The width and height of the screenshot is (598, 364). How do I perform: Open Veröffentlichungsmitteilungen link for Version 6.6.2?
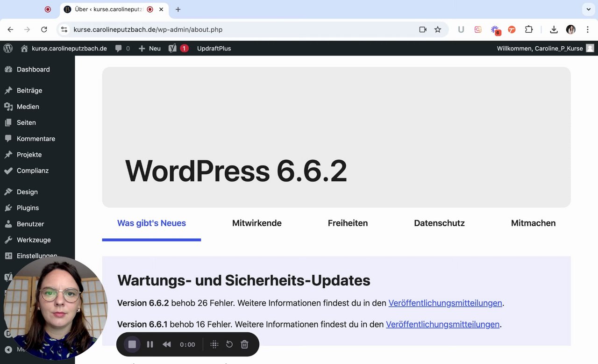pyautogui.click(x=445, y=303)
